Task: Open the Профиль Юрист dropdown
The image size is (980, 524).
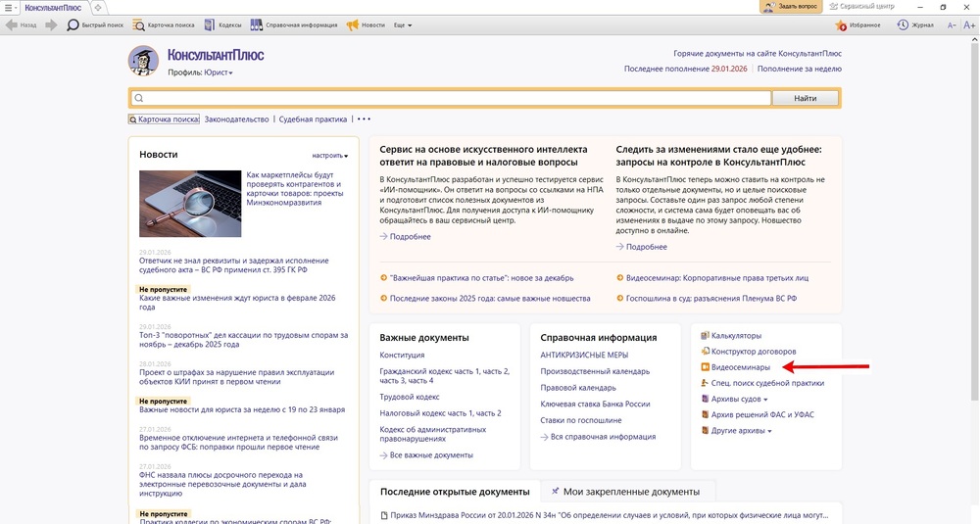Action: tap(219, 72)
